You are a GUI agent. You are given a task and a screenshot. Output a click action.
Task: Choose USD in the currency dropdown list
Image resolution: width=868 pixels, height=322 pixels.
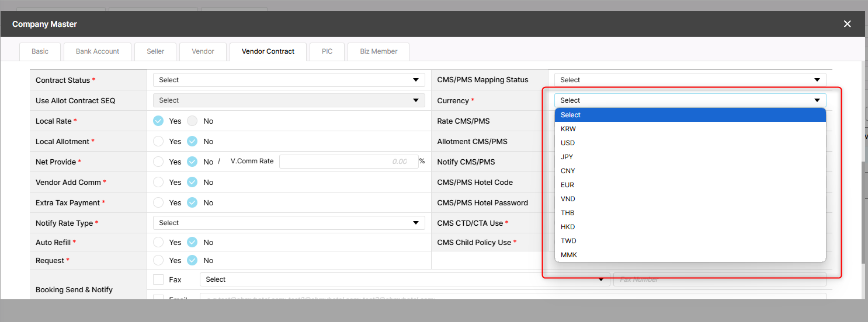(x=568, y=143)
